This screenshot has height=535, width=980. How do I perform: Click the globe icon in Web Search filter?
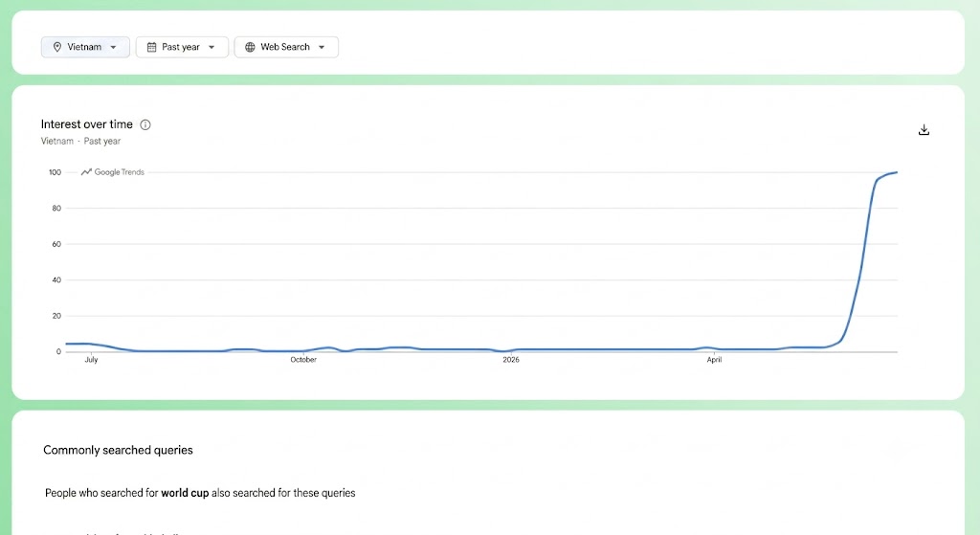click(250, 47)
